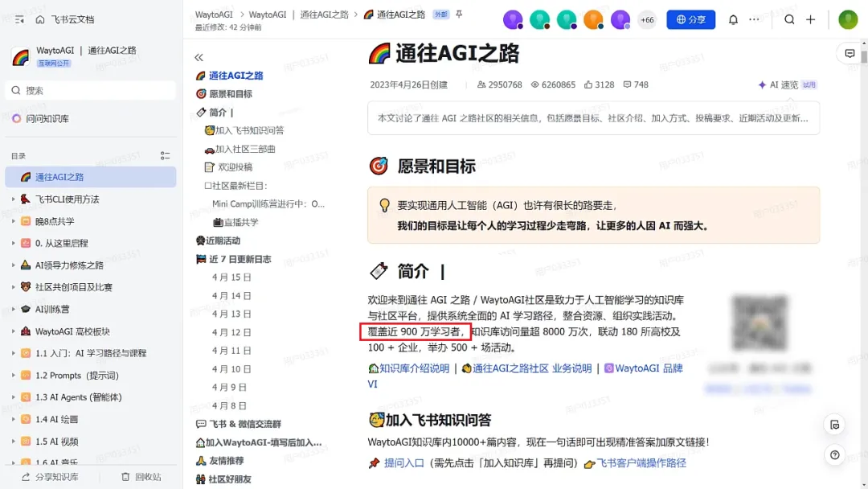868x489 pixels.
Task: Open 提问入口 link
Action: (403, 463)
